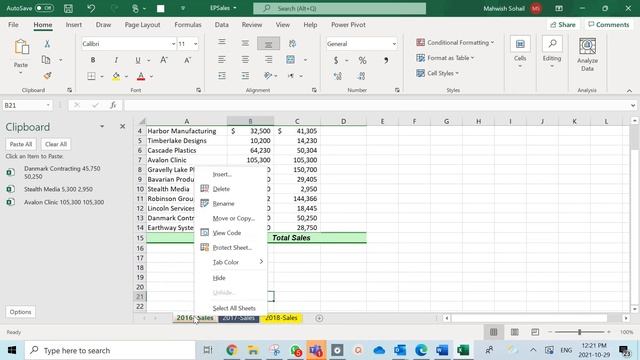Adjust the zoom slider handle
This screenshot has width=640, height=360.
click(579, 332)
